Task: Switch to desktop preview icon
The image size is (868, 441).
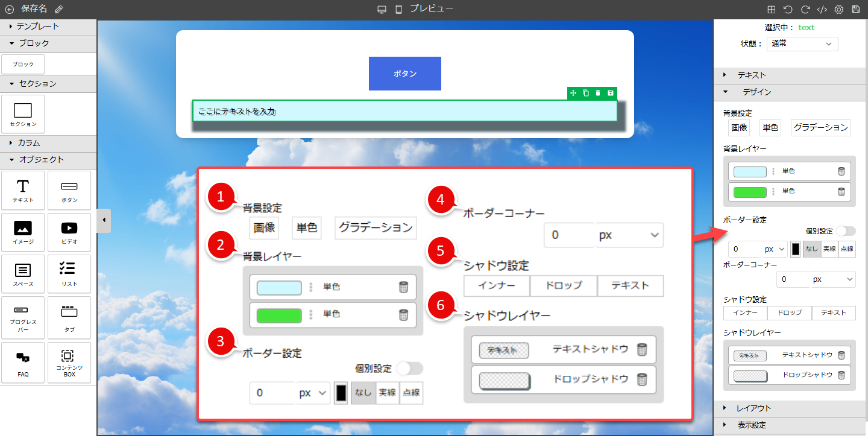Action: (381, 10)
